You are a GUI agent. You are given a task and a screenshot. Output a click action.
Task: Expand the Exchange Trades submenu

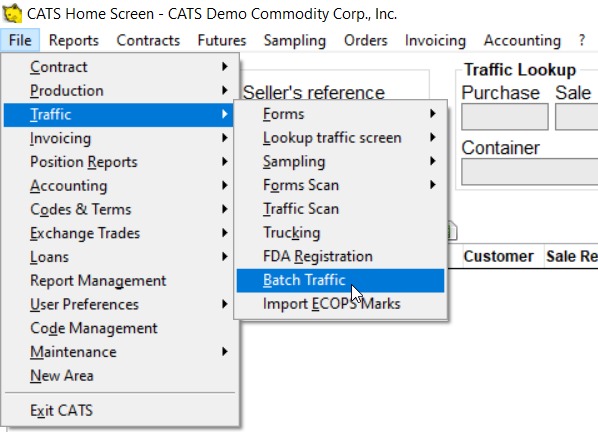[119, 233]
